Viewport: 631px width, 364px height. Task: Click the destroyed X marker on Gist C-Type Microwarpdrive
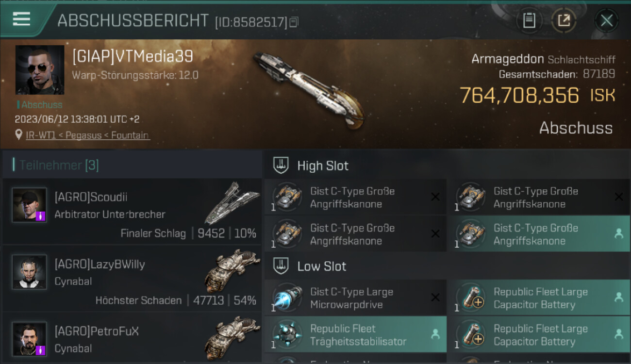tap(435, 298)
